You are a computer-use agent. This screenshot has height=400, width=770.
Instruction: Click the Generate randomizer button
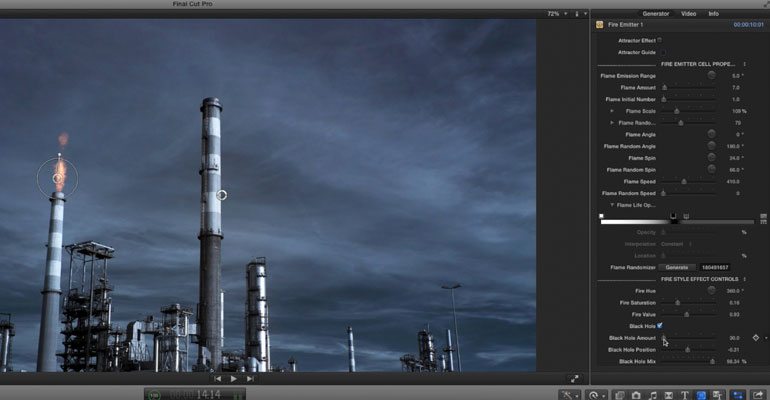pyautogui.click(x=677, y=267)
